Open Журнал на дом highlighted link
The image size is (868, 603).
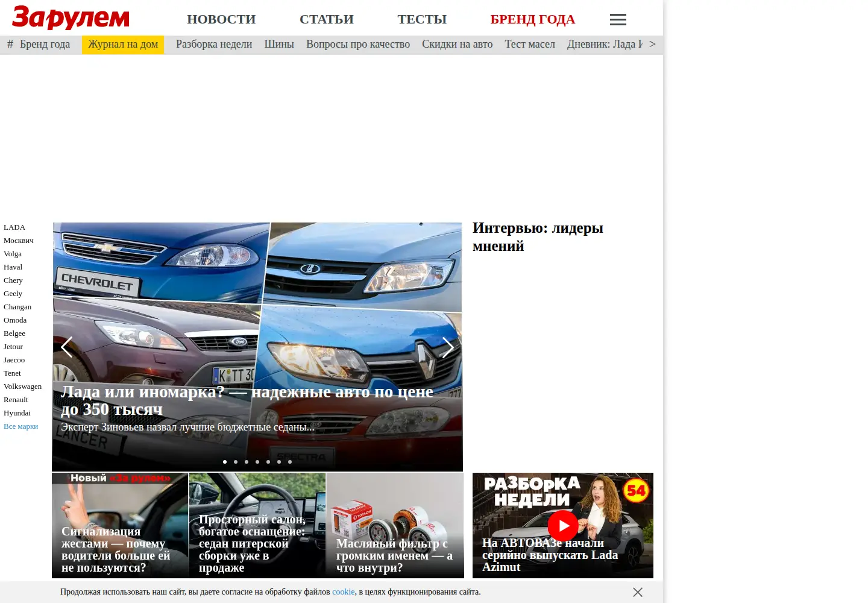(123, 44)
